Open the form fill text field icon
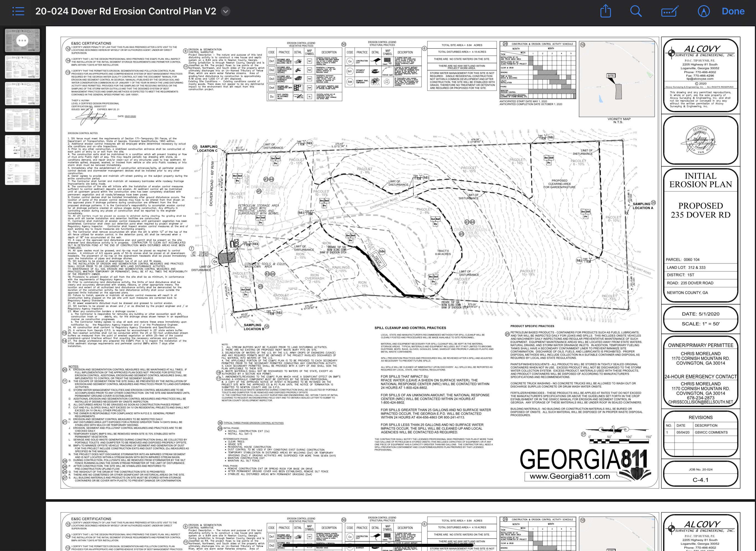 (x=669, y=11)
